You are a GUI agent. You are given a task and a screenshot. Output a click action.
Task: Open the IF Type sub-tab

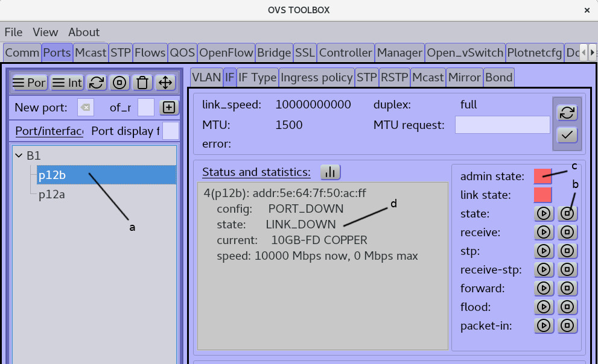pos(258,77)
